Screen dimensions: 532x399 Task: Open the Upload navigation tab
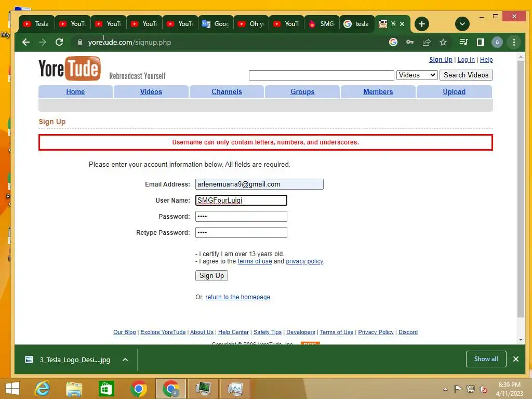pyautogui.click(x=454, y=91)
